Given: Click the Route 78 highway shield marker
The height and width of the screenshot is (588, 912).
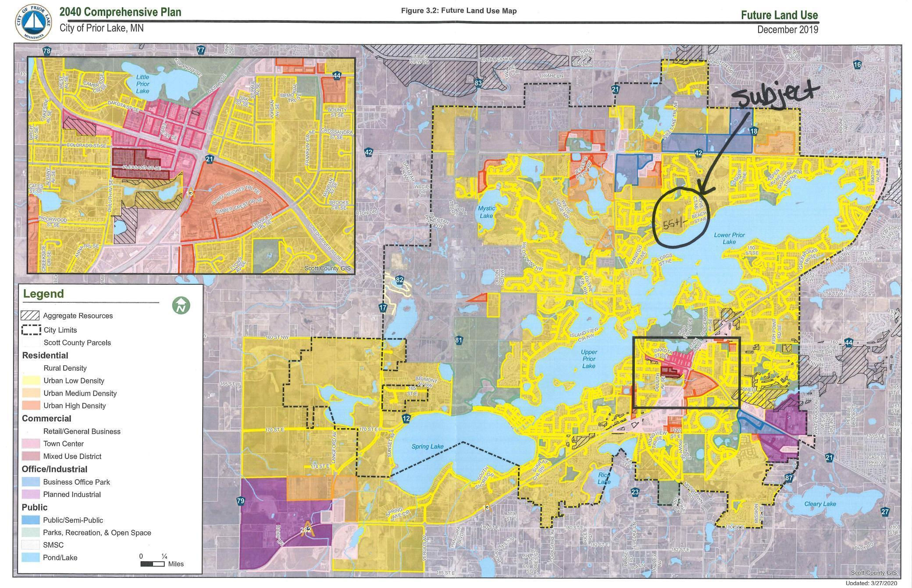Looking at the screenshot, I should [x=46, y=51].
